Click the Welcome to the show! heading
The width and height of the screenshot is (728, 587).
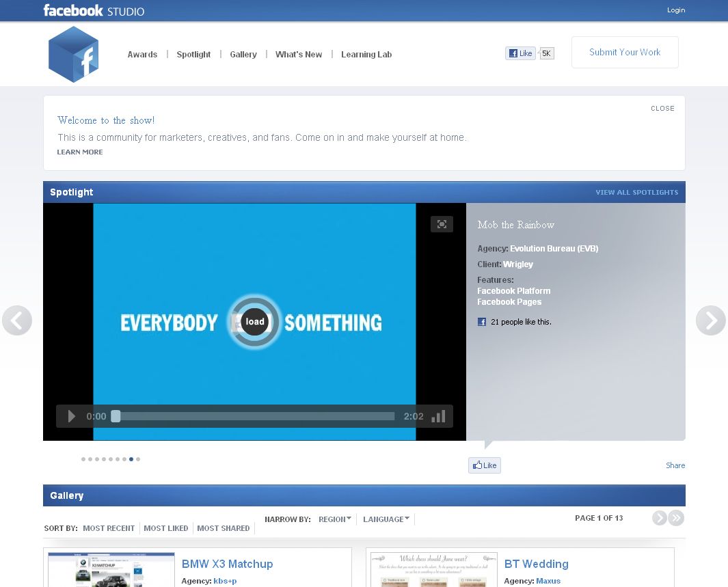click(106, 121)
